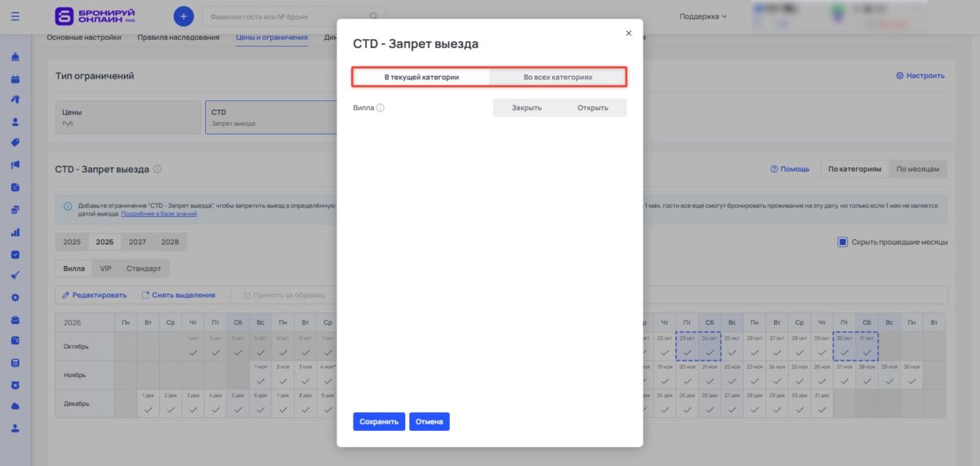Click Редактировать in the toolbar

pos(95,295)
